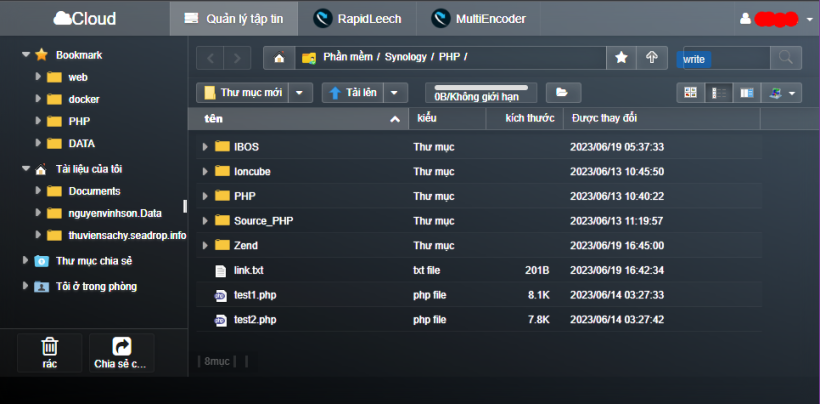Click the IBOS folder icon

pyautogui.click(x=222, y=147)
